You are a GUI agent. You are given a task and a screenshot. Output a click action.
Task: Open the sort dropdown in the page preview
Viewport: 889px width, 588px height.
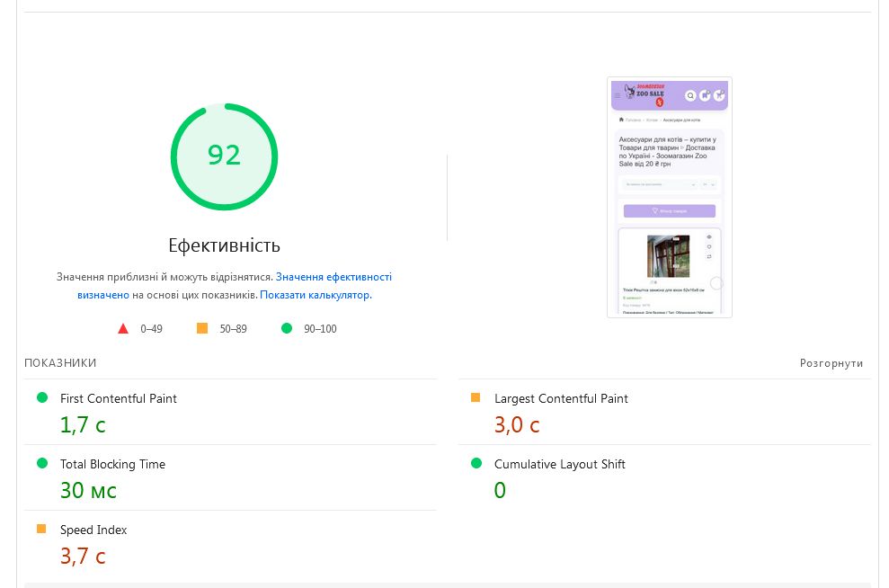[660, 184]
